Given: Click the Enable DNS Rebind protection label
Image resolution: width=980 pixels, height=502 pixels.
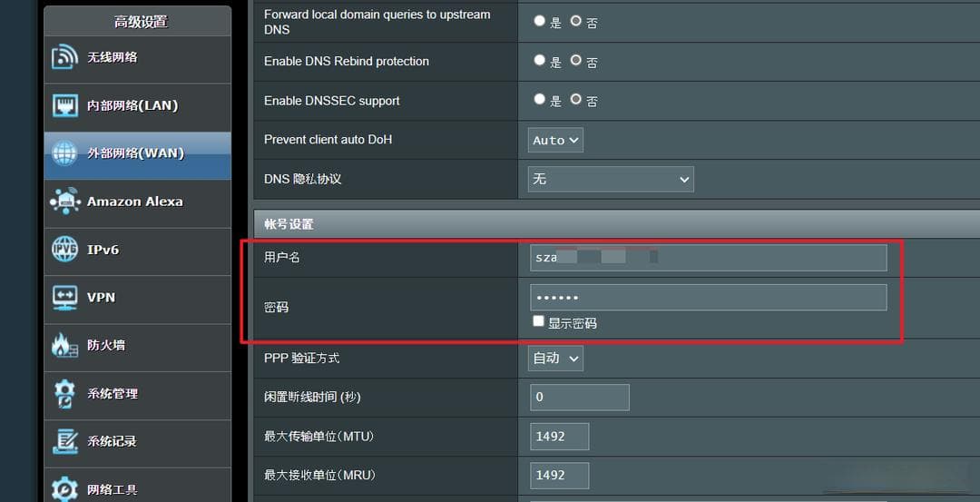Looking at the screenshot, I should click(347, 61).
